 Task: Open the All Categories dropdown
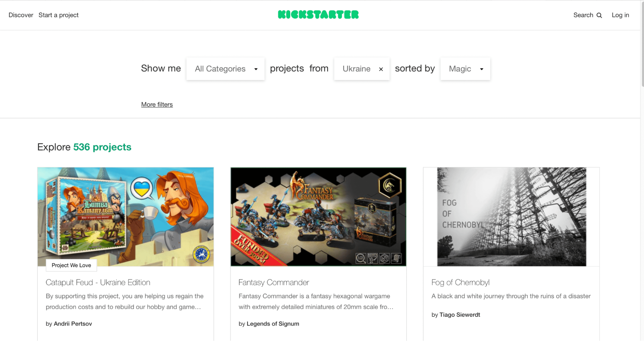[x=226, y=69]
